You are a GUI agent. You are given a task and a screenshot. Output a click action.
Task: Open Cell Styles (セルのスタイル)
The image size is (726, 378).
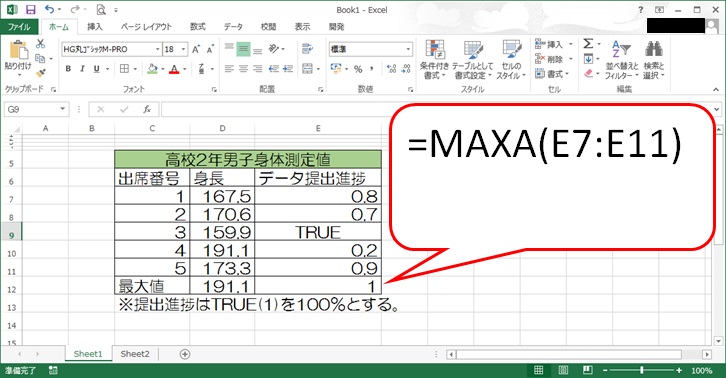[x=511, y=59]
